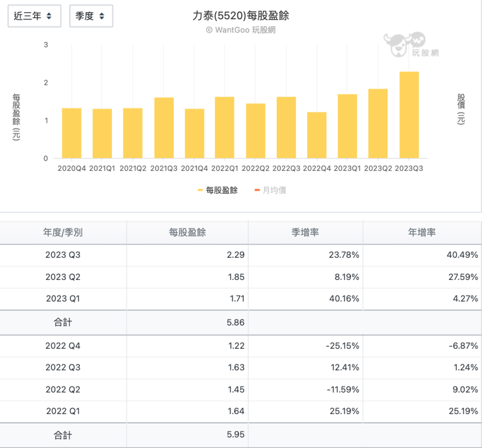Viewport: 482px width, 448px height.
Task: Click the yearly growth 40.49%
Action: click(462, 255)
